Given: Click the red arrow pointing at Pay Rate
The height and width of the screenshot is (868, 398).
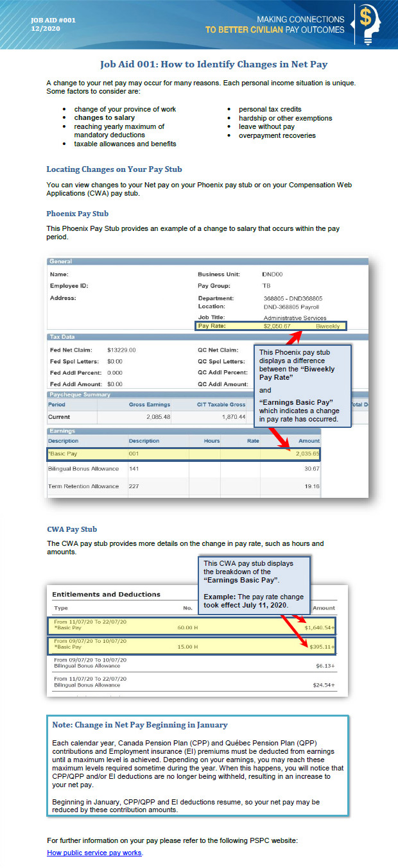Looking at the screenshot, I should coord(296,339).
